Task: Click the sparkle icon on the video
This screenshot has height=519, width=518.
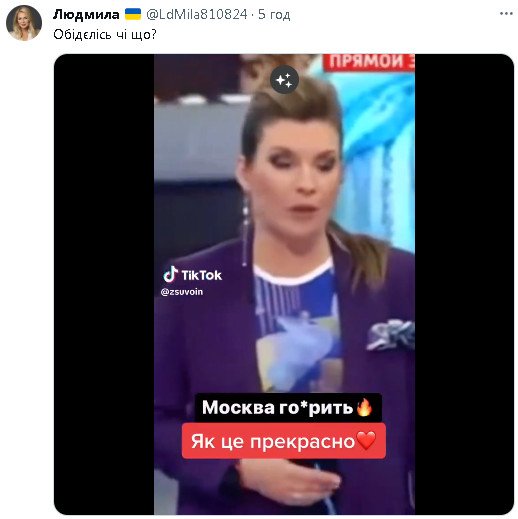Action: (284, 80)
